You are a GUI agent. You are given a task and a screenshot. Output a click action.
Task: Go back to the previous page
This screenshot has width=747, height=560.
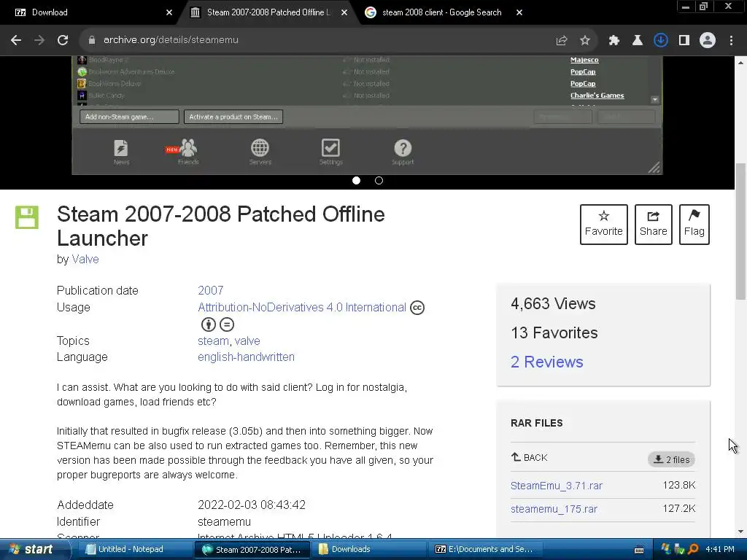16,40
